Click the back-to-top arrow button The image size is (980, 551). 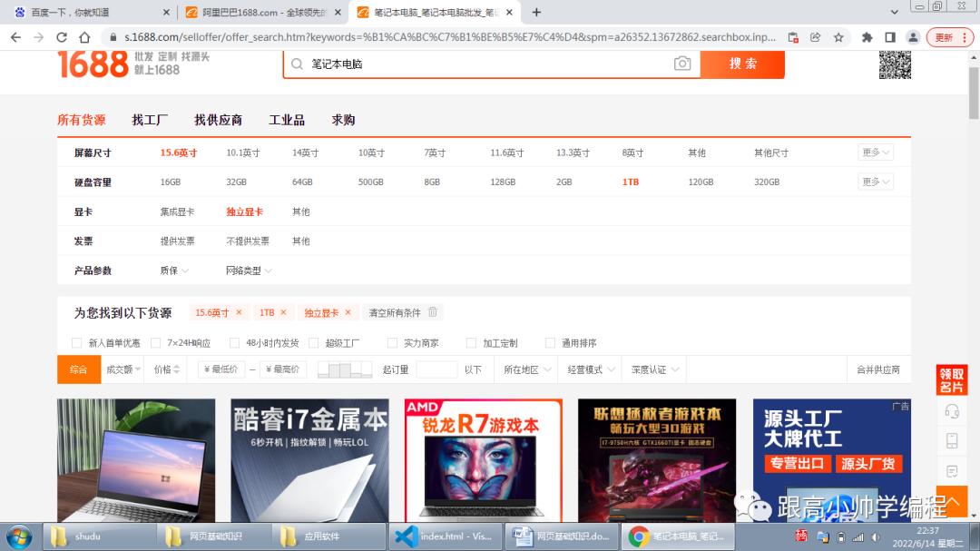pos(951,502)
